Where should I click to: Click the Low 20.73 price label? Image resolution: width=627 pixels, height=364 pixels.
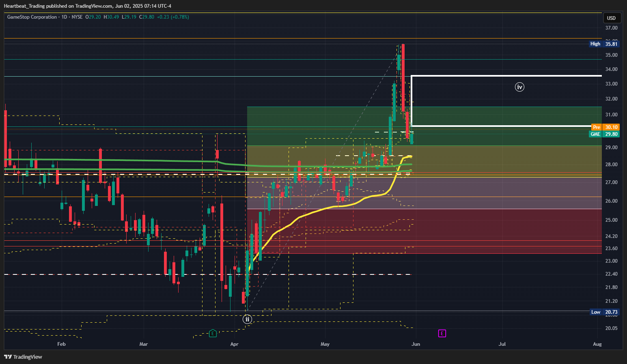click(604, 312)
